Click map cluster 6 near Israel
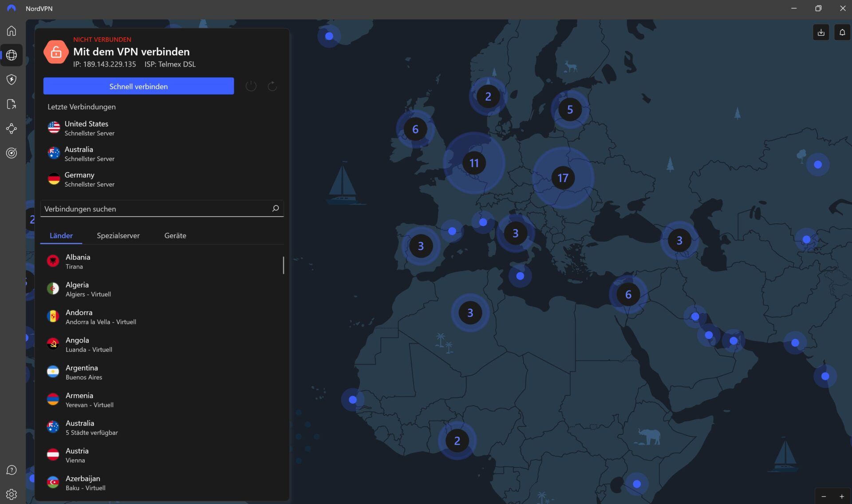Screen dimensions: 852x504 (628, 295)
